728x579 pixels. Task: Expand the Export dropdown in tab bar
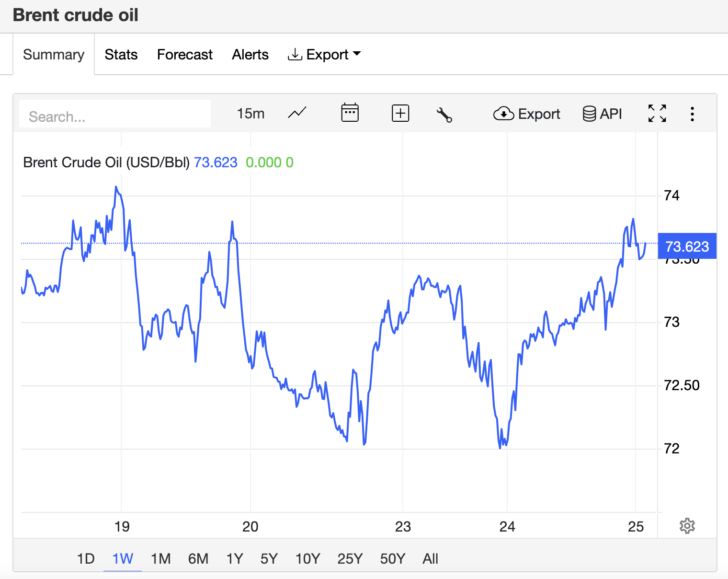[x=324, y=55]
